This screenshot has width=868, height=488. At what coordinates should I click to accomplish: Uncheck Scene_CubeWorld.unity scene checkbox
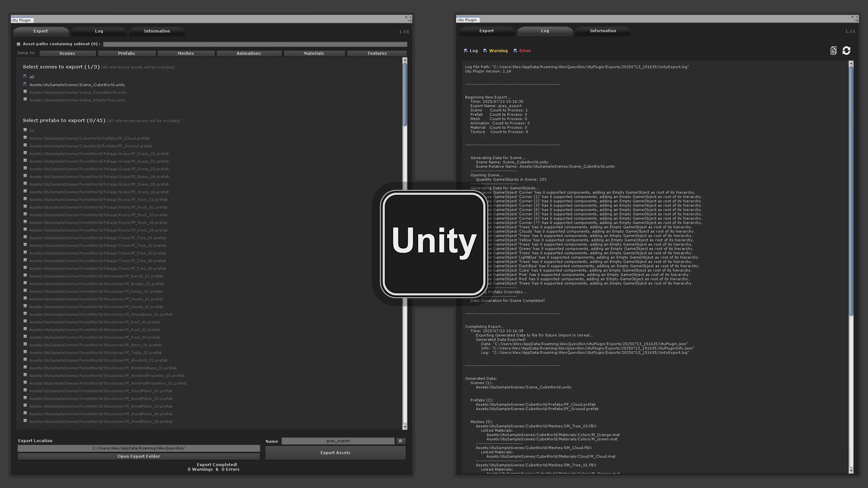click(25, 84)
